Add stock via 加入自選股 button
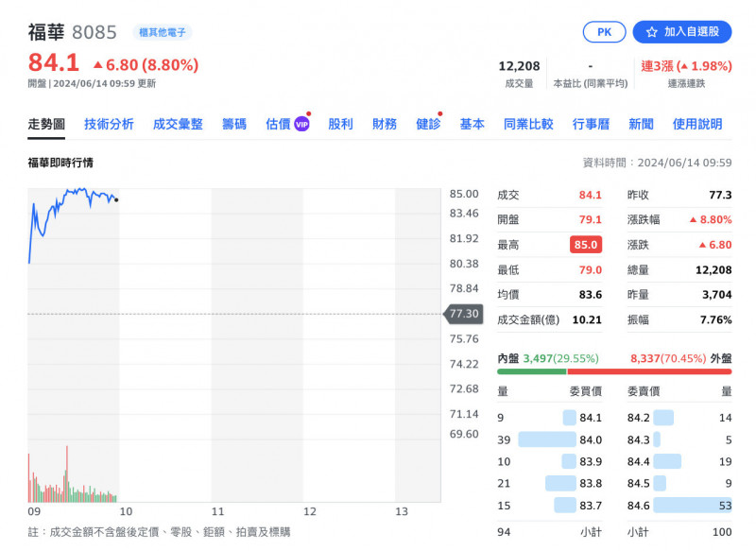 coord(682,32)
